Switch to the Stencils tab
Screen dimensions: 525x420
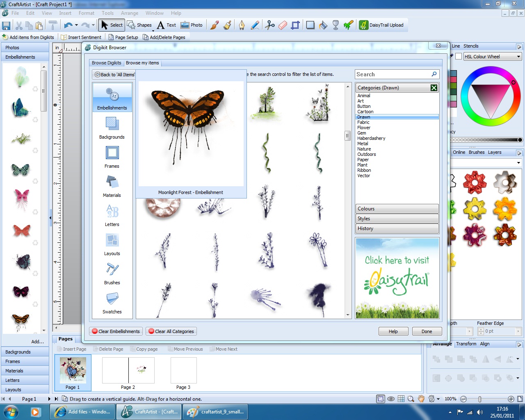tap(471, 46)
